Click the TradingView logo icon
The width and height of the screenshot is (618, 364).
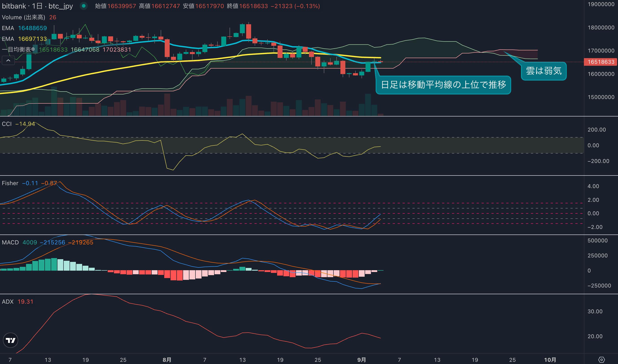pyautogui.click(x=11, y=340)
